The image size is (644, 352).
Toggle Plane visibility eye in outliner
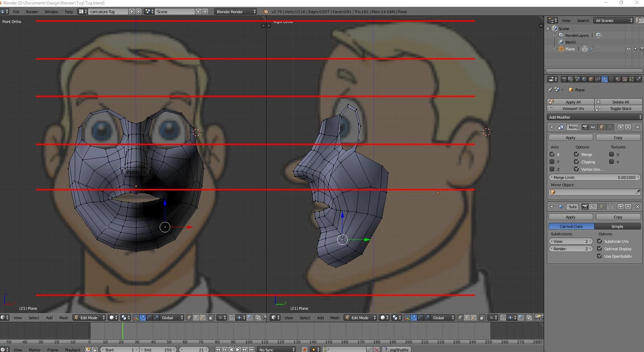pos(628,49)
